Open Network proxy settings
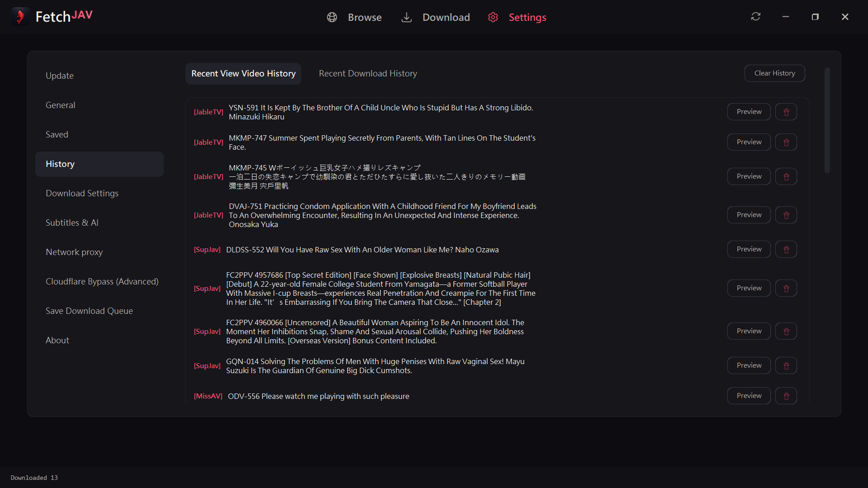 coord(100,252)
